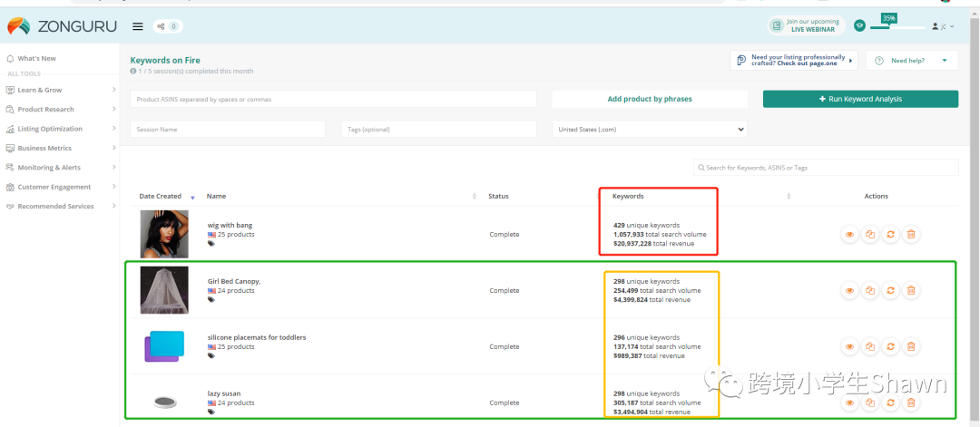Image resolution: width=980 pixels, height=427 pixels.
Task: Click the graduation cap progress icon
Action: point(860,25)
